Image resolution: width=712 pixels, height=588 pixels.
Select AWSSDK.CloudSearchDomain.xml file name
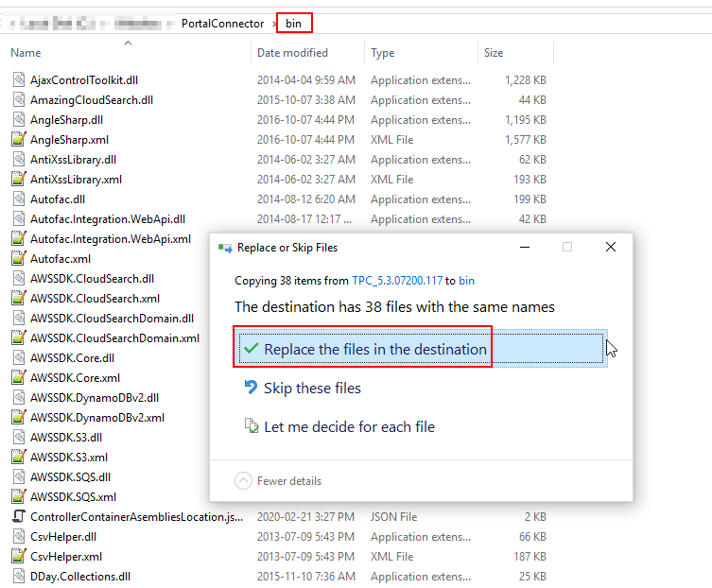(114, 338)
